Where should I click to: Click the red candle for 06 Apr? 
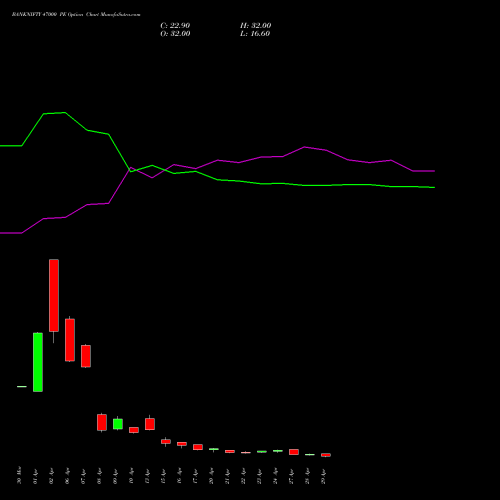point(70,340)
